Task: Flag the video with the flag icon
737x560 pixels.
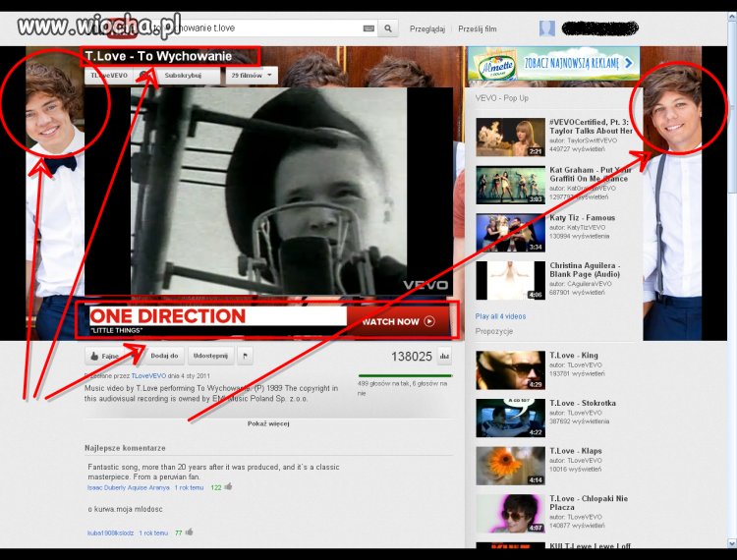Action: click(245, 356)
